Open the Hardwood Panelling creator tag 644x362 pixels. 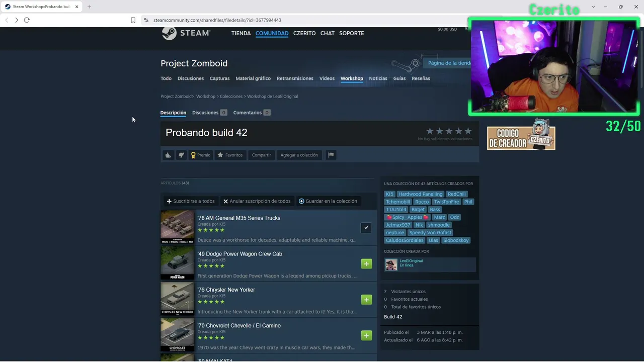pyautogui.click(x=421, y=194)
